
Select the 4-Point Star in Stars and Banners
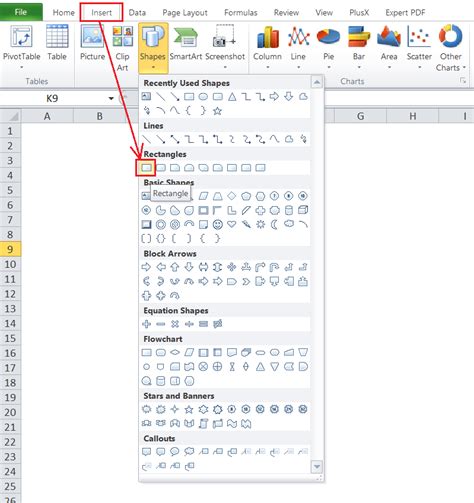(175, 409)
